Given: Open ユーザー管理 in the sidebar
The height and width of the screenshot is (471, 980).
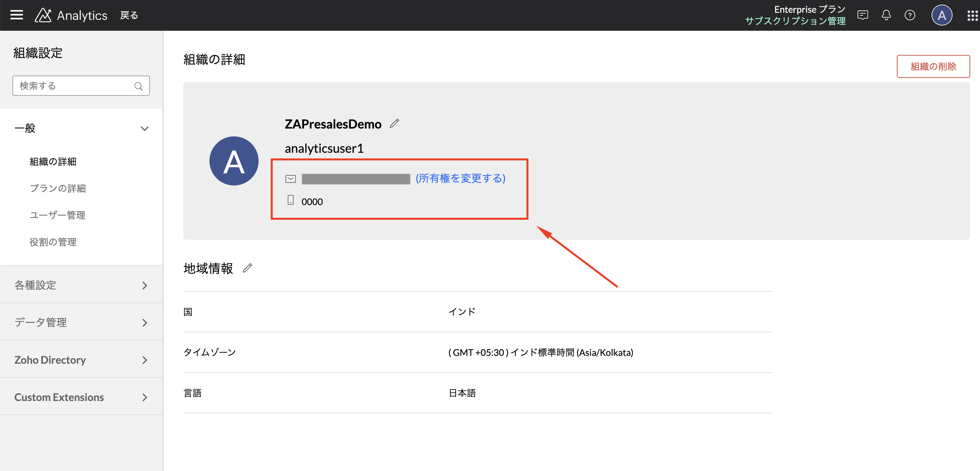Looking at the screenshot, I should (x=58, y=215).
